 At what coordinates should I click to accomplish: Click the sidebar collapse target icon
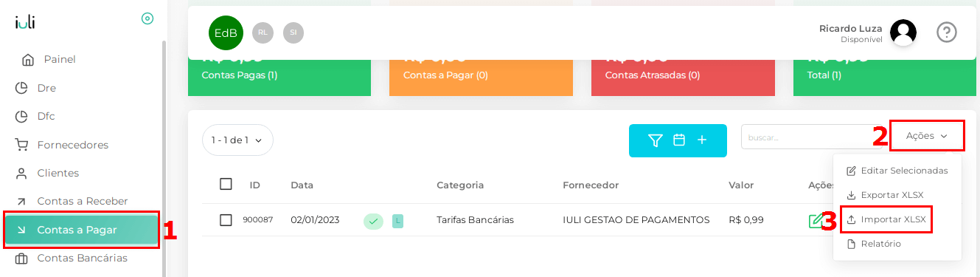147,18
